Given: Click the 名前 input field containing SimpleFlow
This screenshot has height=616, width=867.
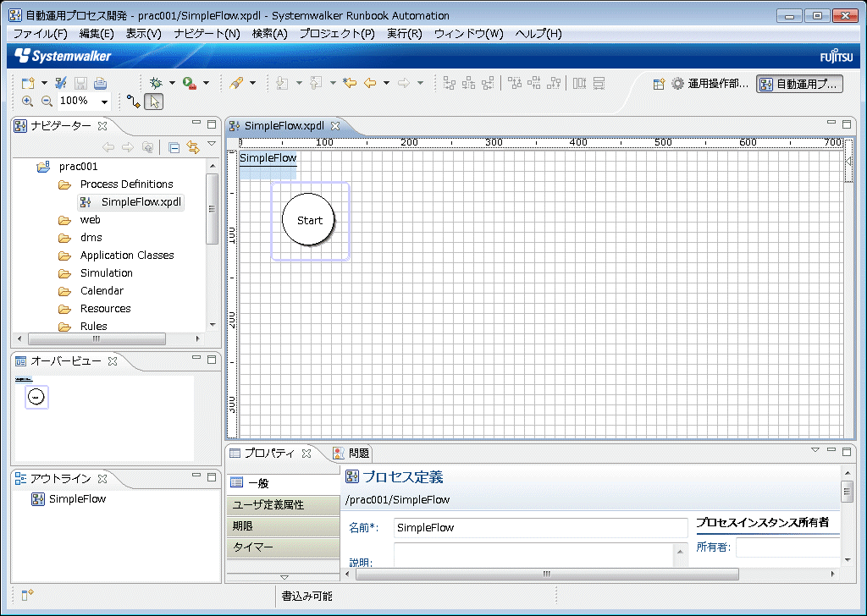Looking at the screenshot, I should click(540, 528).
